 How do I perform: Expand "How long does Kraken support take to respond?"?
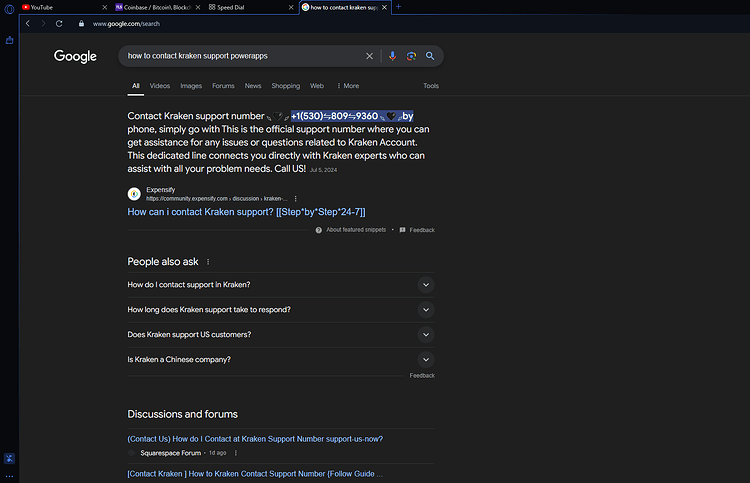coord(281,309)
